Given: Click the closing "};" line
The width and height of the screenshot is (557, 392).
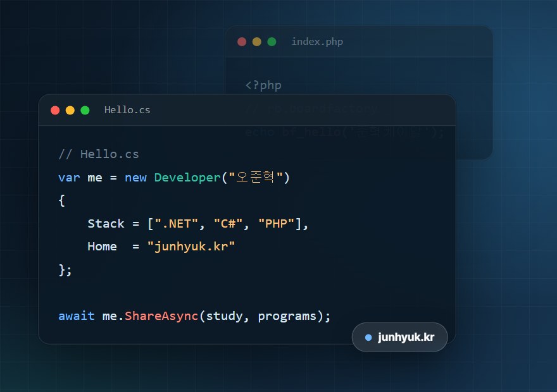Looking at the screenshot, I should tap(65, 270).
